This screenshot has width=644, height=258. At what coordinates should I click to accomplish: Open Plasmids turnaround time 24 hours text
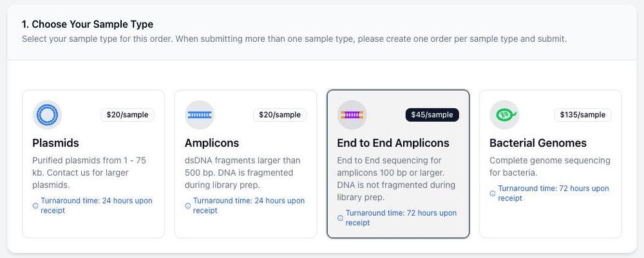click(x=97, y=205)
